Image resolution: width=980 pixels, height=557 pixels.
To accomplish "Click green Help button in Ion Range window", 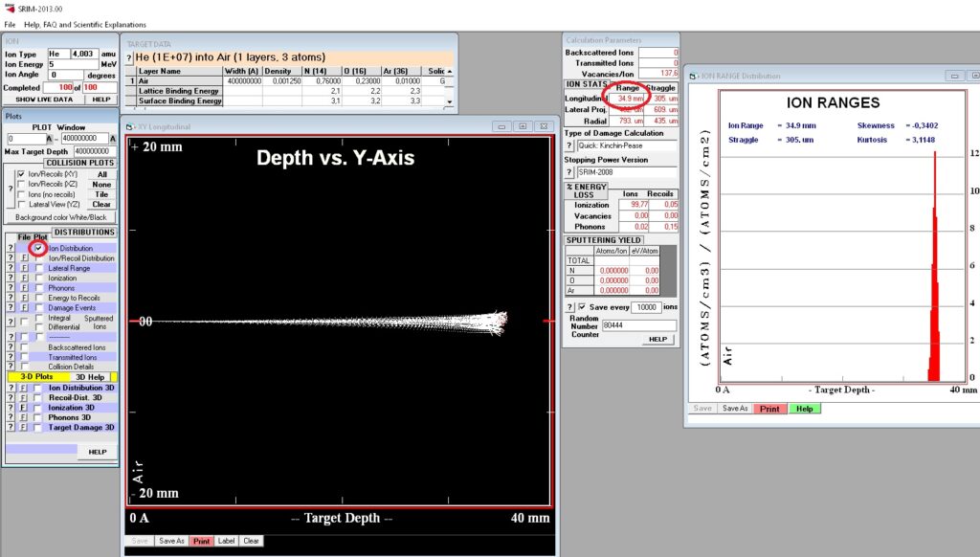I will 804,409.
